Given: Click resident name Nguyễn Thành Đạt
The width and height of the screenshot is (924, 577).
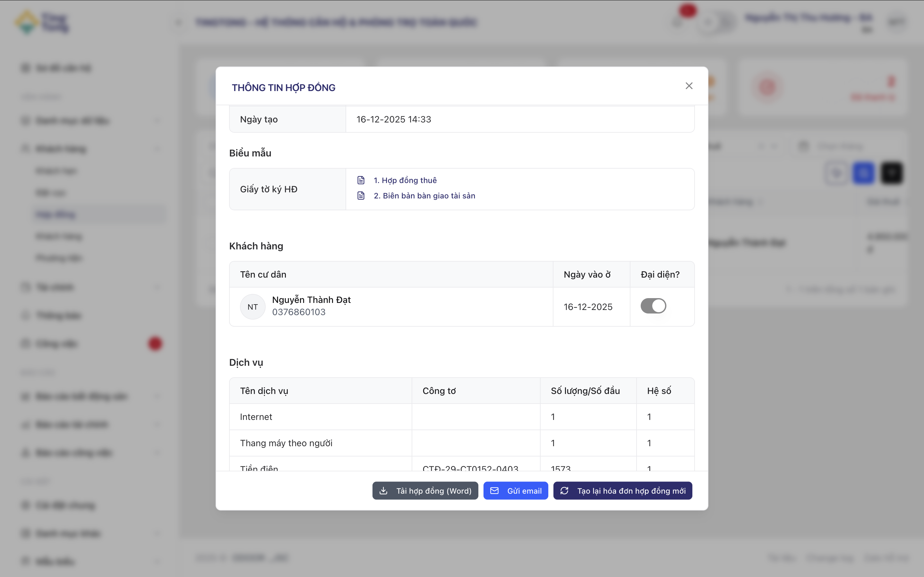Looking at the screenshot, I should point(311,300).
